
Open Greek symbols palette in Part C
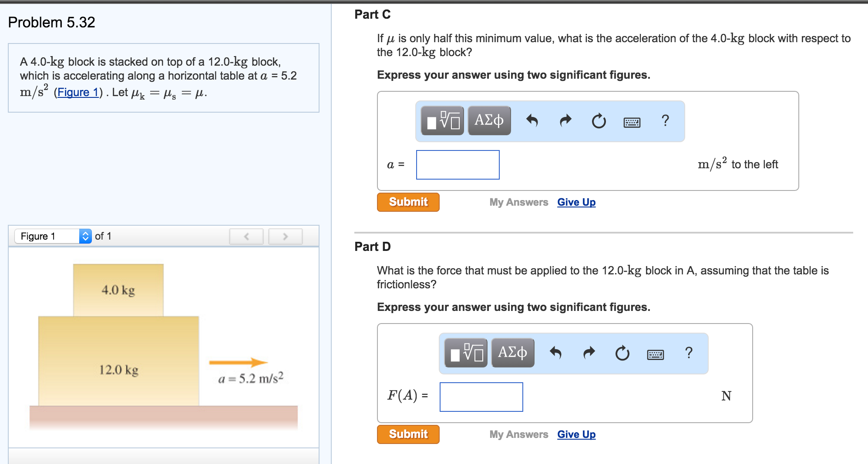coord(489,120)
